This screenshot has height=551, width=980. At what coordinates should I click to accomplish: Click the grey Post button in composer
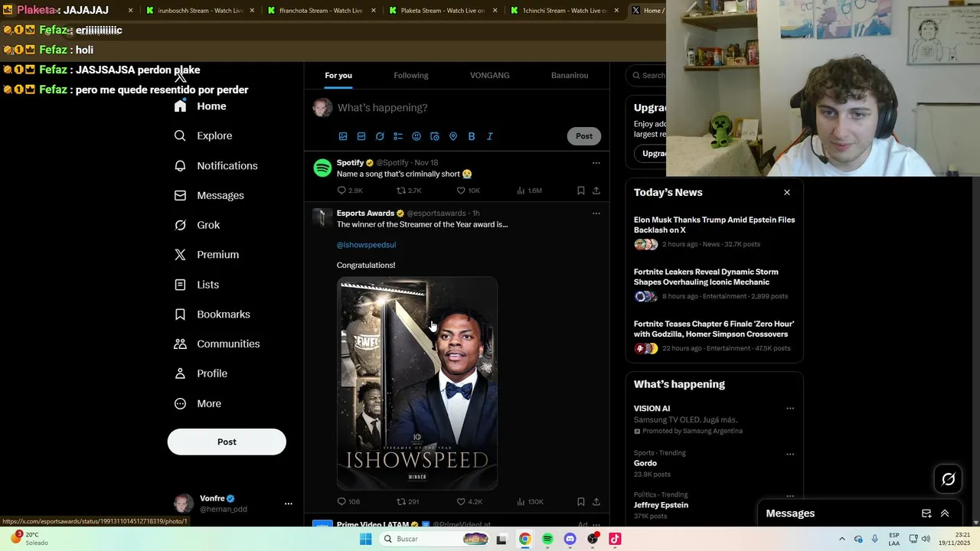pos(584,136)
